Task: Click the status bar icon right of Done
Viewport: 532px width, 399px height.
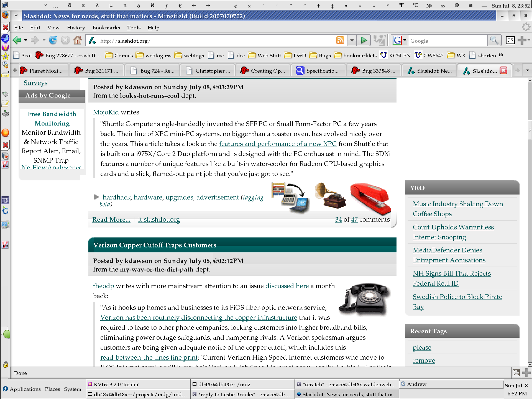Action: (x=516, y=373)
